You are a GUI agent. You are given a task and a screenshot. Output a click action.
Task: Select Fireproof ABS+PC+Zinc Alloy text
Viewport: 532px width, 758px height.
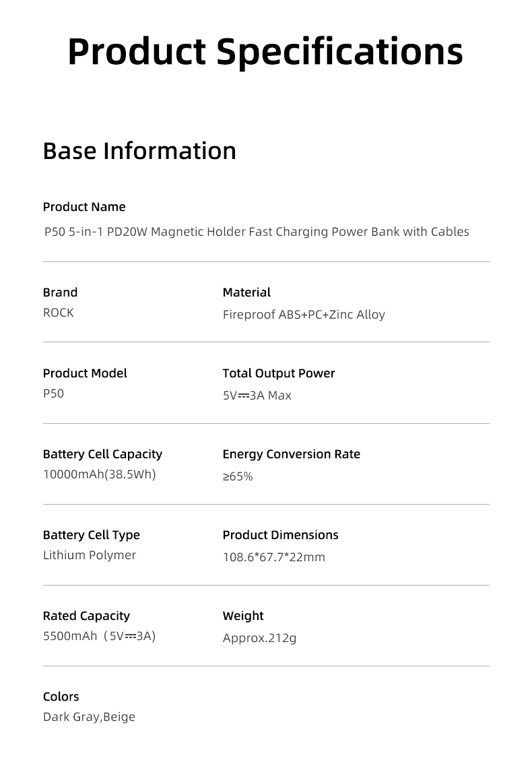tap(304, 315)
